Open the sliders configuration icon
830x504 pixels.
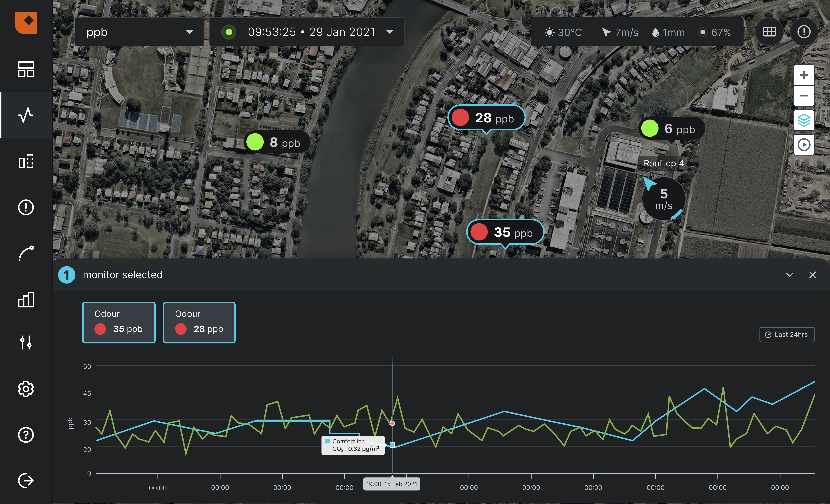(x=26, y=342)
